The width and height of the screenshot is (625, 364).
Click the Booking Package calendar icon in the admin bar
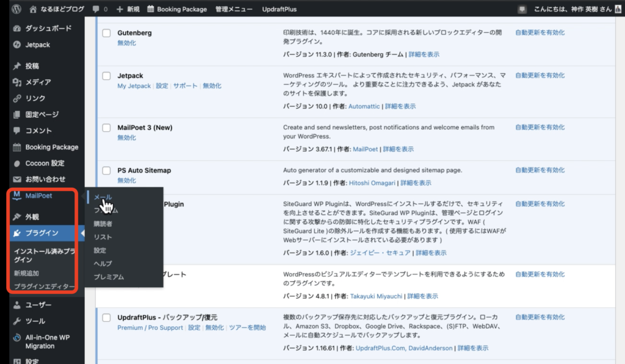[150, 9]
